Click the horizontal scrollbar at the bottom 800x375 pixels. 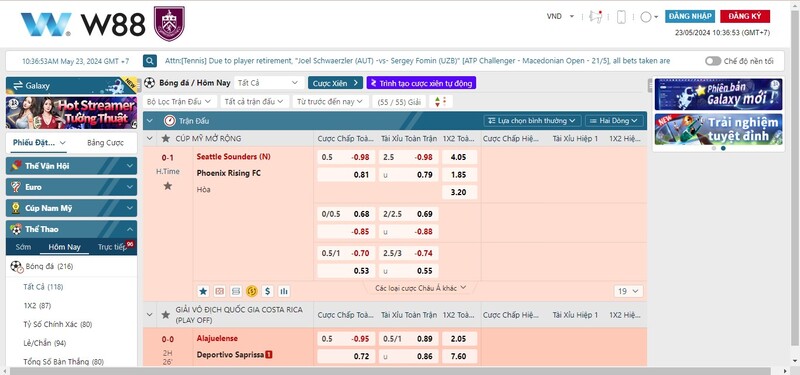click(389, 371)
